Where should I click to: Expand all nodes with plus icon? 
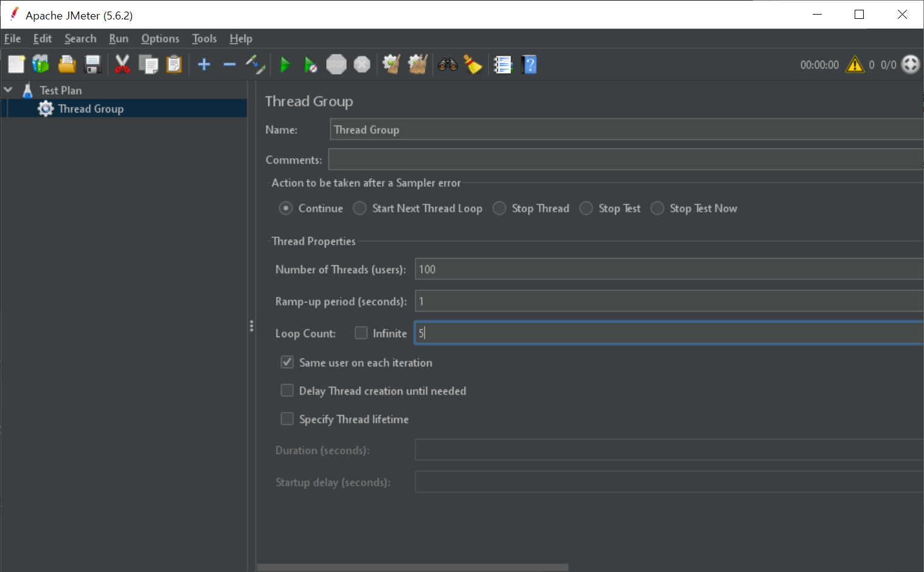[204, 64]
